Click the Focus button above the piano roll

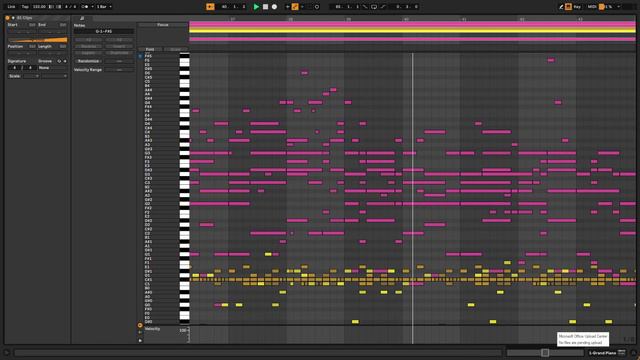(x=162, y=25)
